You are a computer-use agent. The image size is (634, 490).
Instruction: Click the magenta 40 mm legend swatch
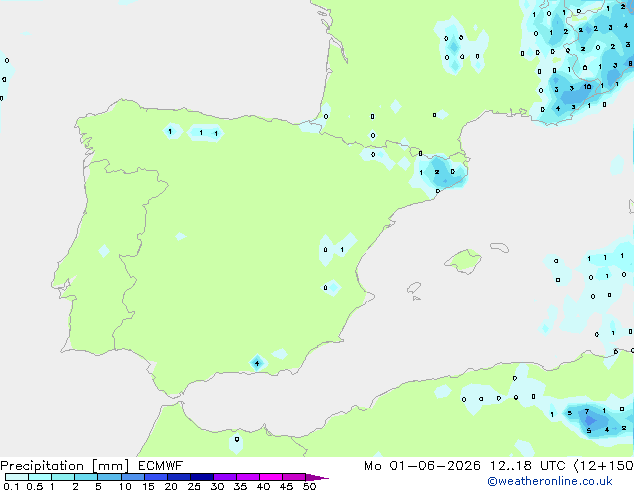click(271, 477)
